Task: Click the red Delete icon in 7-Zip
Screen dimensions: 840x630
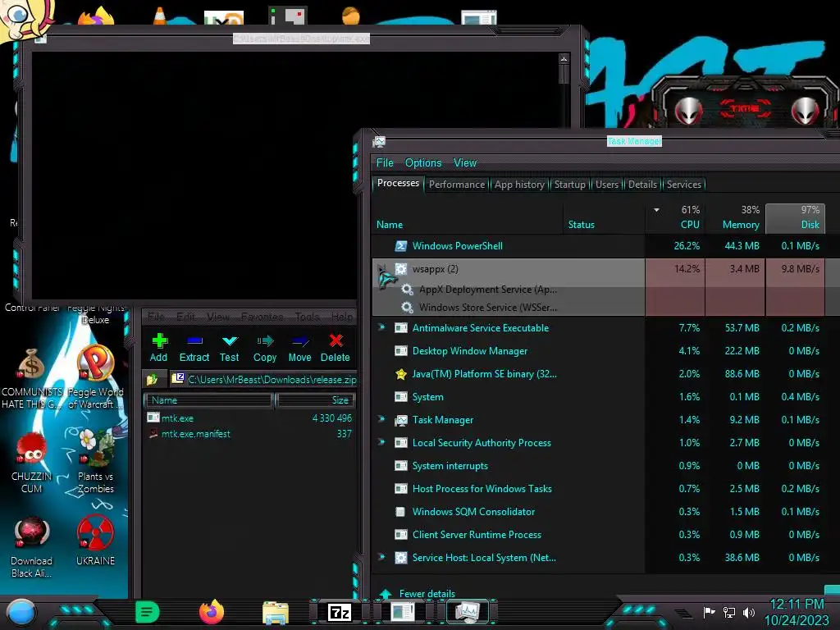Action: pos(336,340)
